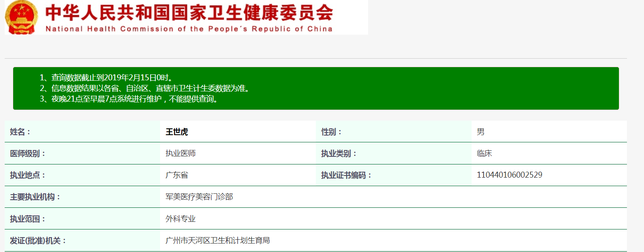Select the institution 军美医疗美容门诊部

tap(199, 197)
